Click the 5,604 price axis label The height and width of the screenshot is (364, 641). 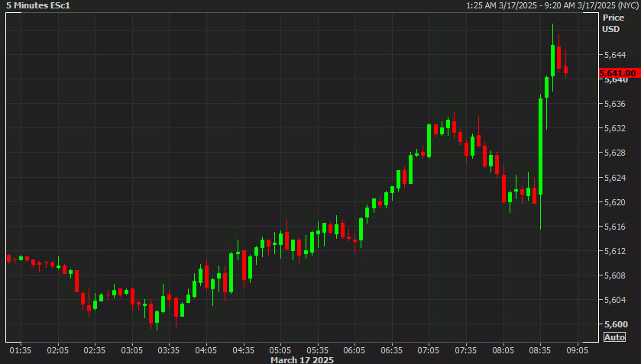tap(615, 300)
